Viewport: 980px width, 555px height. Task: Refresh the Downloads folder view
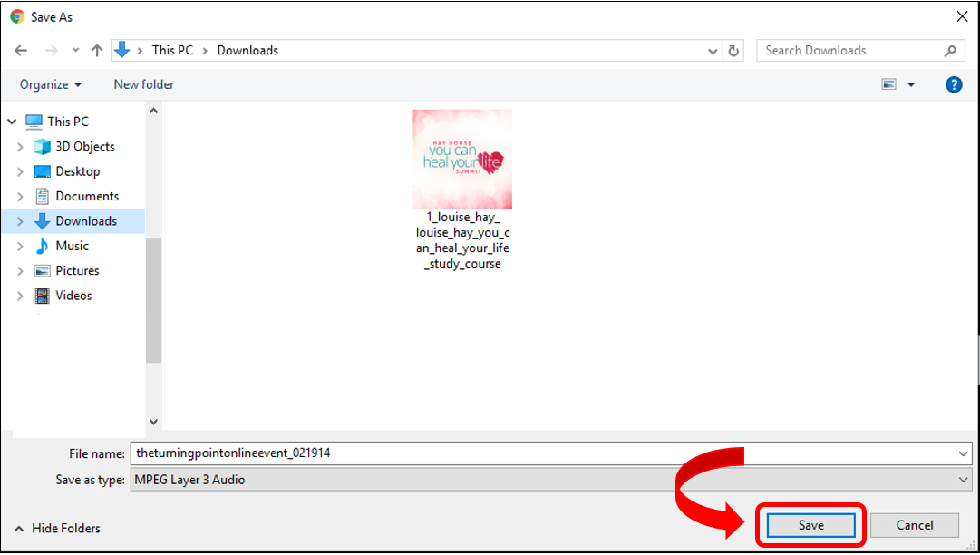734,51
